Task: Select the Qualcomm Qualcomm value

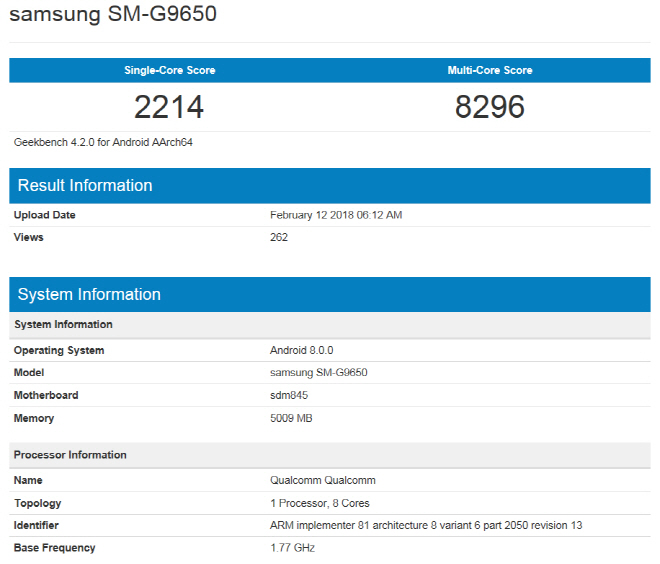Action: pyautogui.click(x=323, y=481)
